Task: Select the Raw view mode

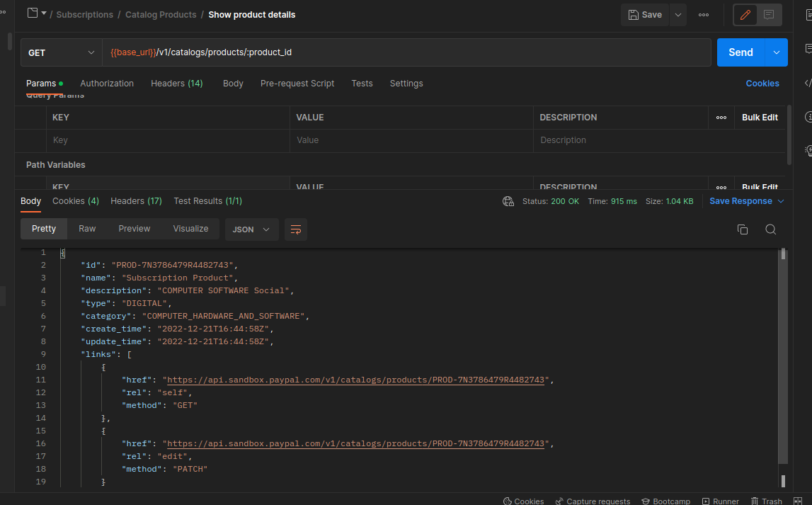Action: point(87,229)
